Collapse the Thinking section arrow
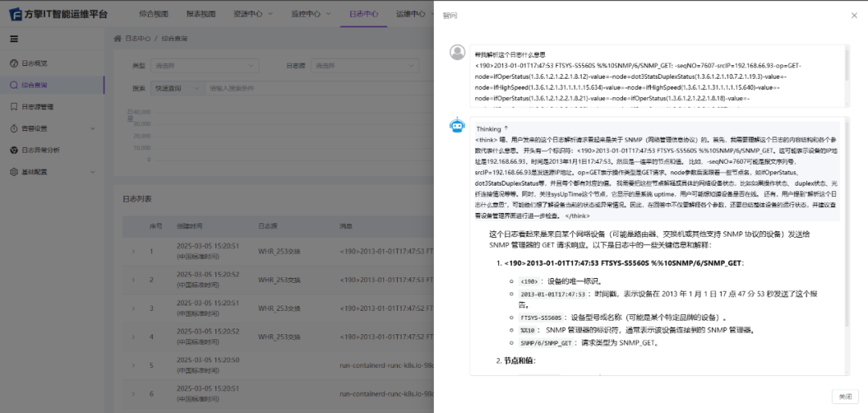Viewport: 868px width, 413px height. click(x=506, y=128)
